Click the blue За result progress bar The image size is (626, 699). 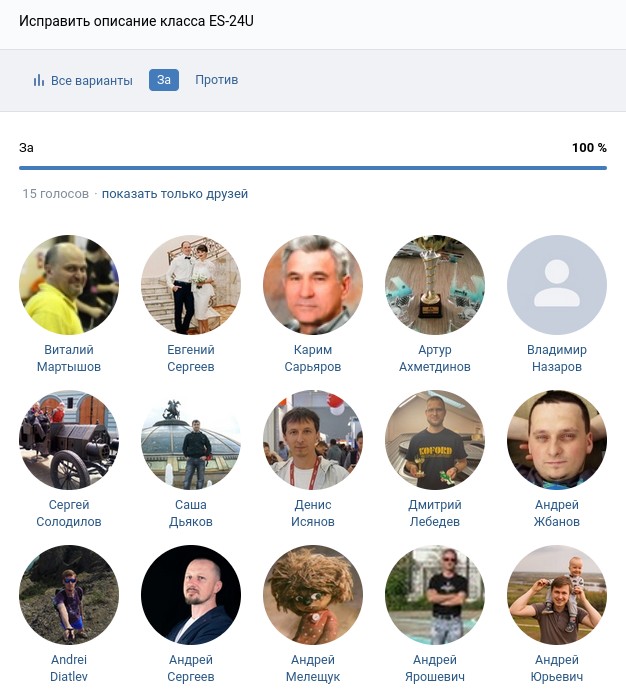(x=313, y=168)
